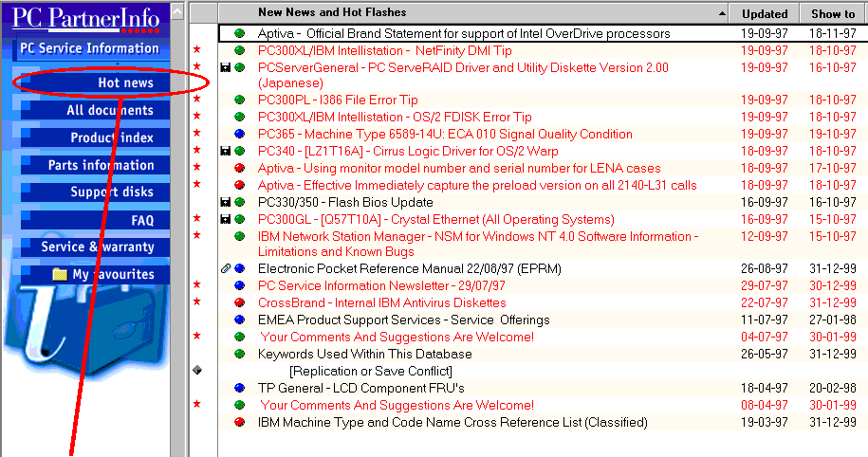Open the TP General LCD Component FRU's document

361,388
